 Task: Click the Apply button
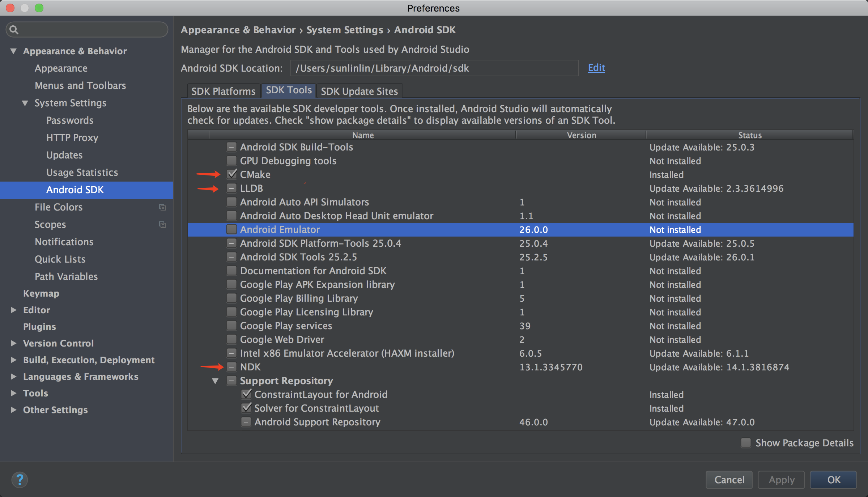[x=781, y=480]
